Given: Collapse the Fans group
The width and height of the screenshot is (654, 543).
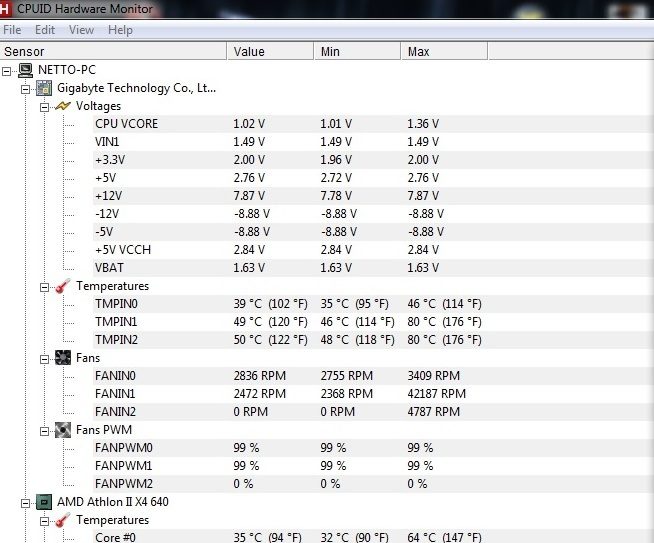Looking at the screenshot, I should 44,359.
